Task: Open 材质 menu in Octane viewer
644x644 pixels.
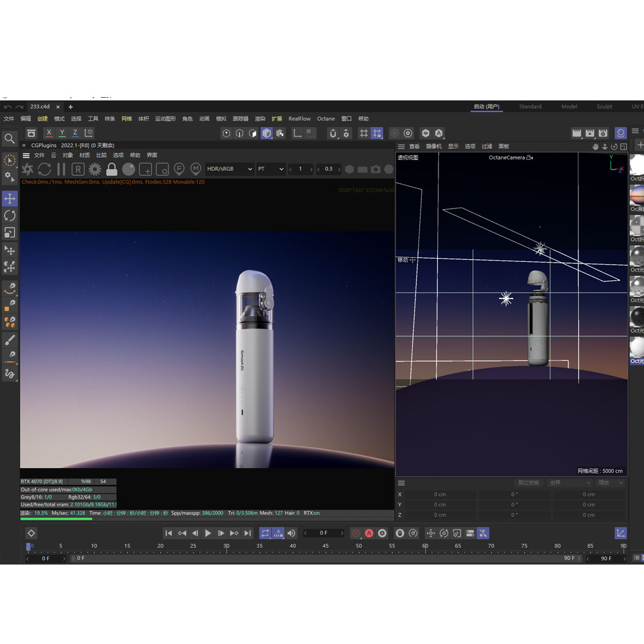Action: [x=85, y=156]
